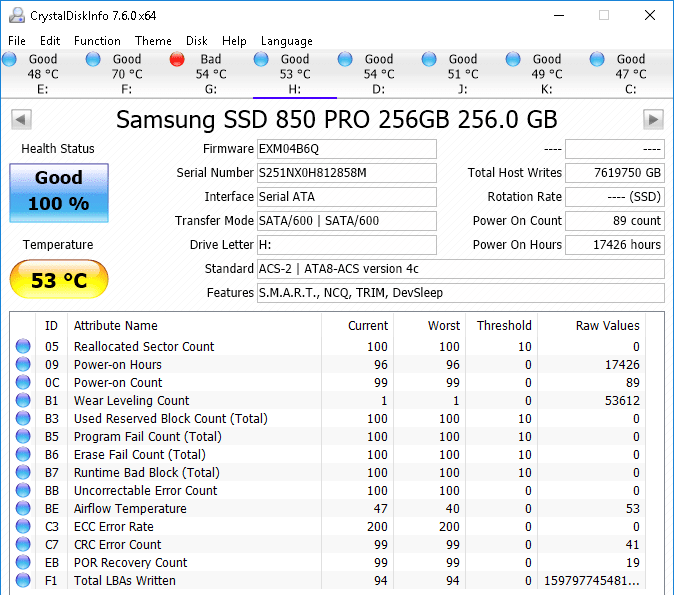
Task: Click the status orb of Program Fail Count
Action: [23, 436]
